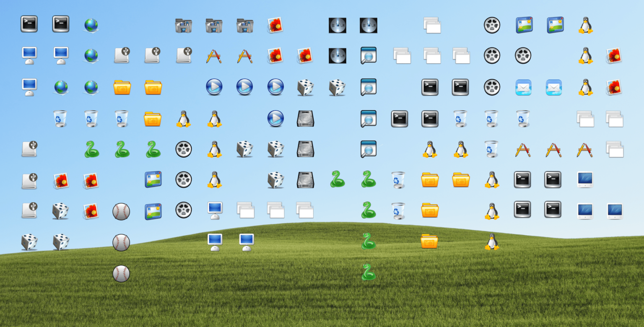Select the film reel movies icon
The width and height of the screenshot is (644, 327).
pyautogui.click(x=491, y=24)
